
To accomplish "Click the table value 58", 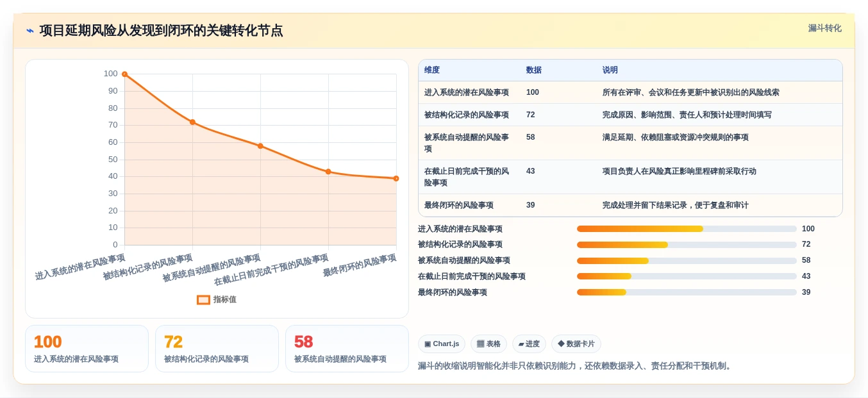I will point(531,137).
